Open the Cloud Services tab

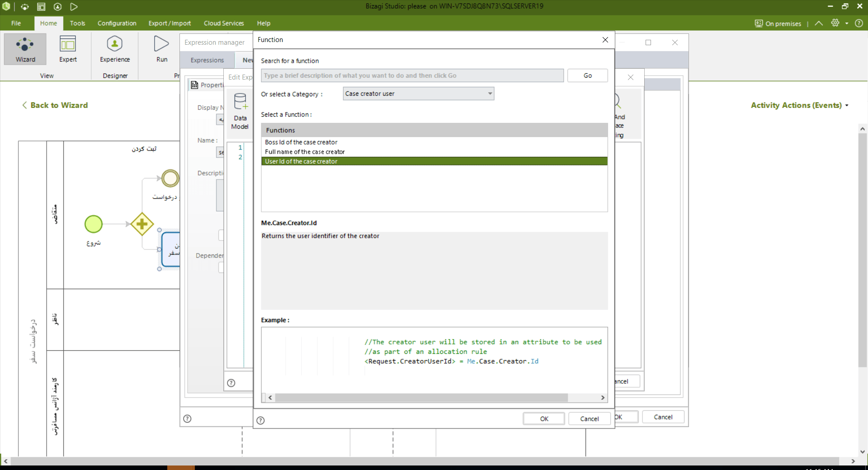point(224,23)
